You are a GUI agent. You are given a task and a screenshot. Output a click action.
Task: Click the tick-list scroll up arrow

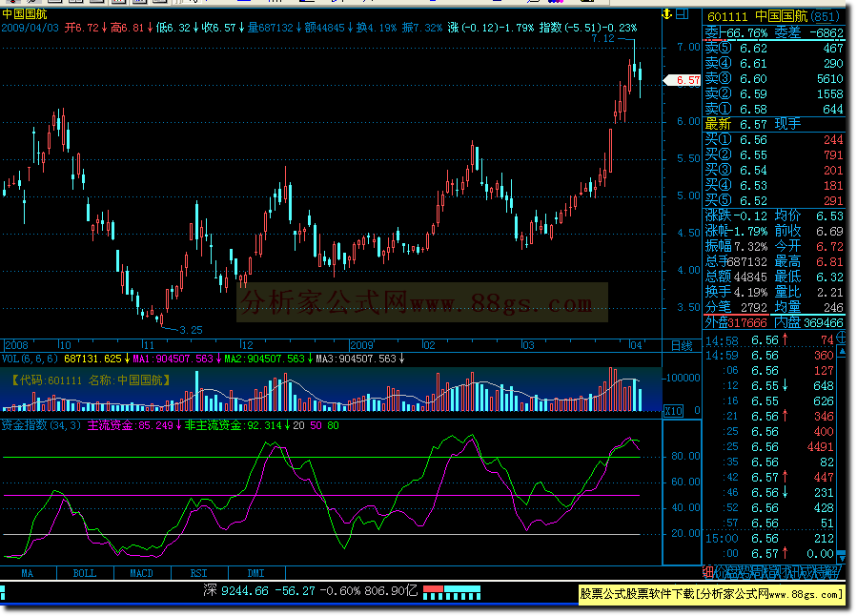pyautogui.click(x=842, y=352)
